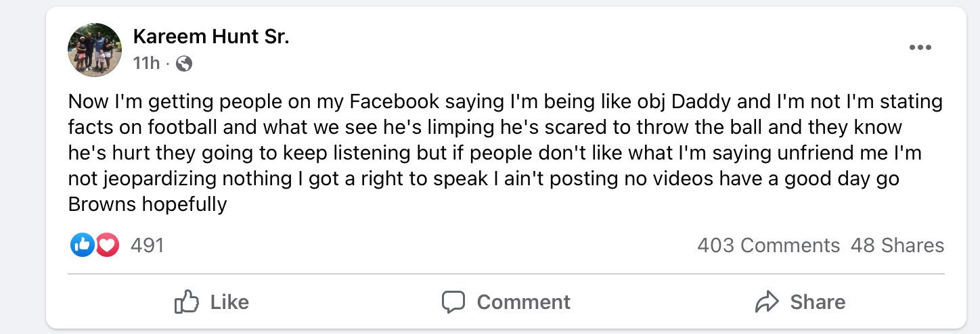Click the curved arrow Share icon

(x=767, y=302)
